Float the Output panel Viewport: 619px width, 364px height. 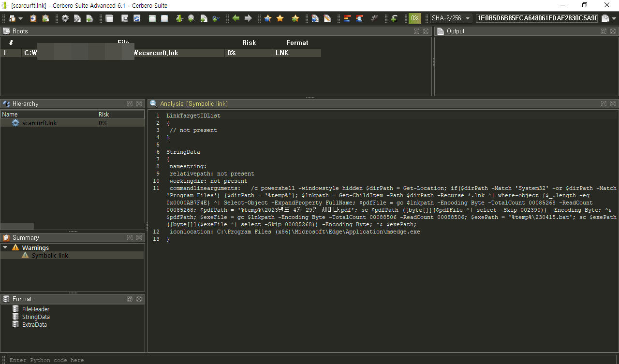click(x=604, y=31)
